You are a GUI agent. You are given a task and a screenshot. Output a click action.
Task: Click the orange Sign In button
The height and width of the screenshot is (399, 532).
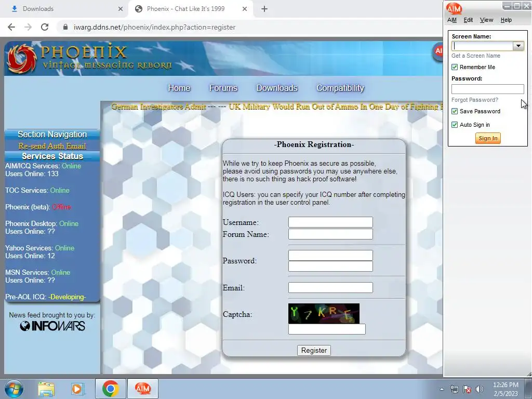pyautogui.click(x=488, y=138)
